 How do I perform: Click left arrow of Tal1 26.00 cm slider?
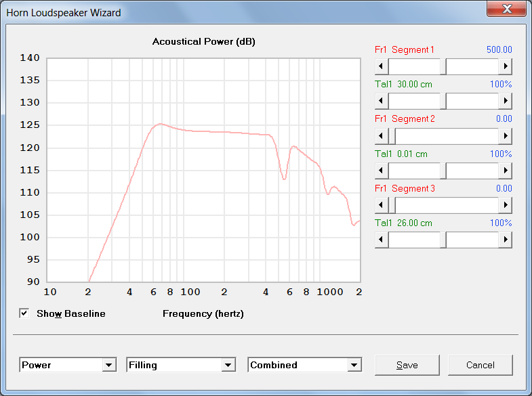[382, 240]
